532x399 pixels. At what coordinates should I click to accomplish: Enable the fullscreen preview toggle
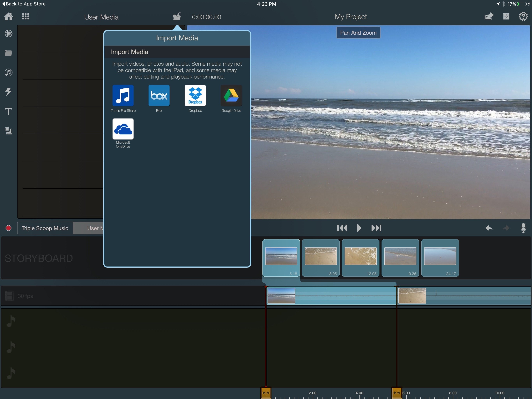(x=506, y=17)
